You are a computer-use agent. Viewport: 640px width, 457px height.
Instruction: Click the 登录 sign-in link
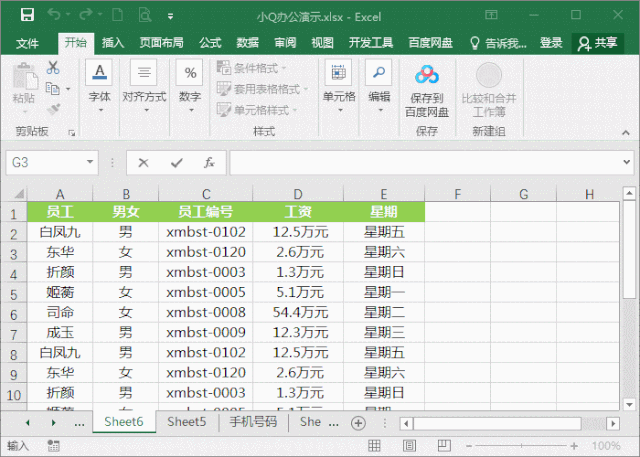pyautogui.click(x=551, y=42)
